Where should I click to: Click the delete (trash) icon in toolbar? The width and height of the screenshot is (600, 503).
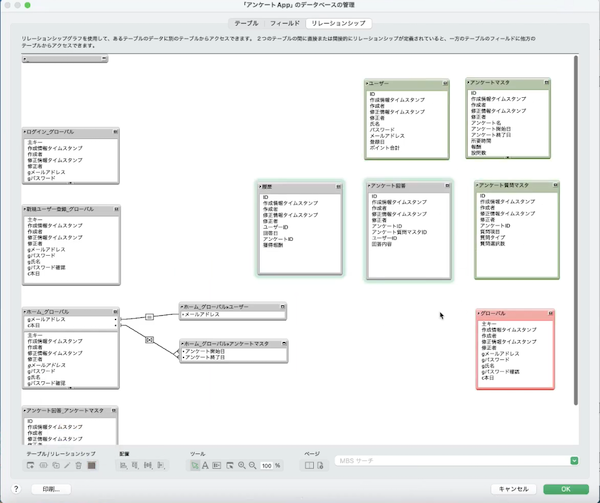pyautogui.click(x=78, y=466)
